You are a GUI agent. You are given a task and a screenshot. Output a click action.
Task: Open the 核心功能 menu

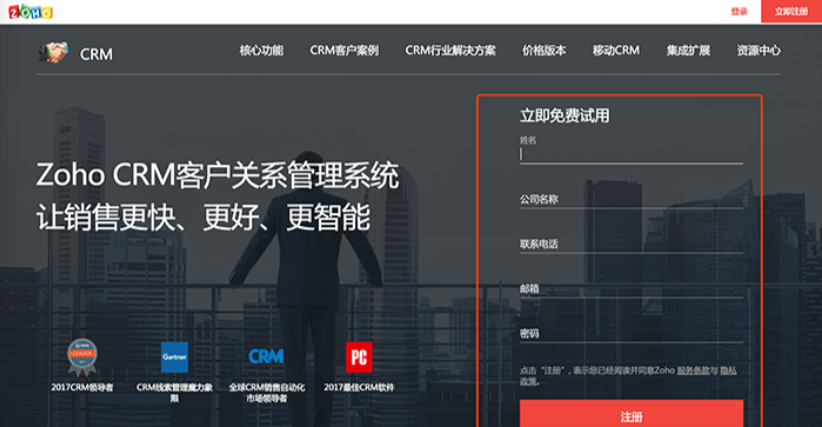click(x=261, y=51)
